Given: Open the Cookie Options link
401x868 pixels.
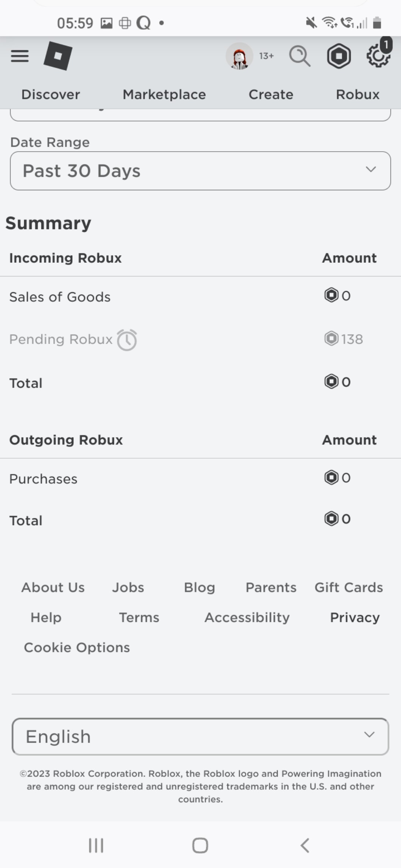Looking at the screenshot, I should click(x=77, y=648).
